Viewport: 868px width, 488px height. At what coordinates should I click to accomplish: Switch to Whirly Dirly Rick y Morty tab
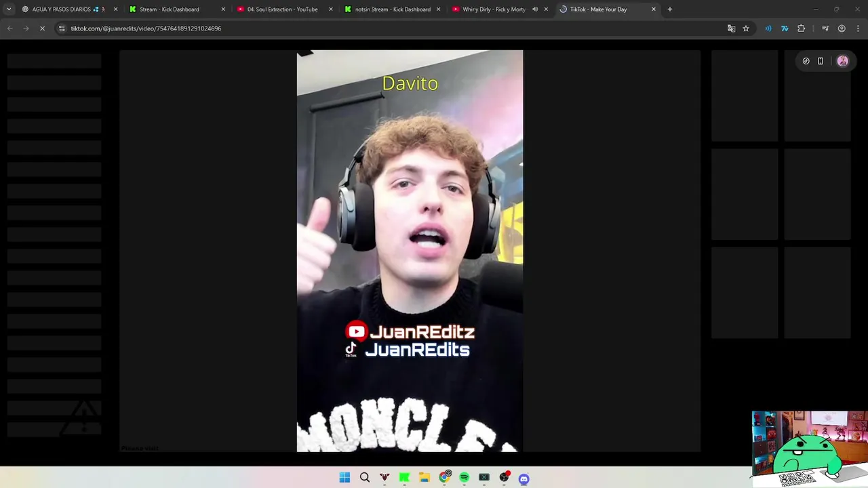500,9
